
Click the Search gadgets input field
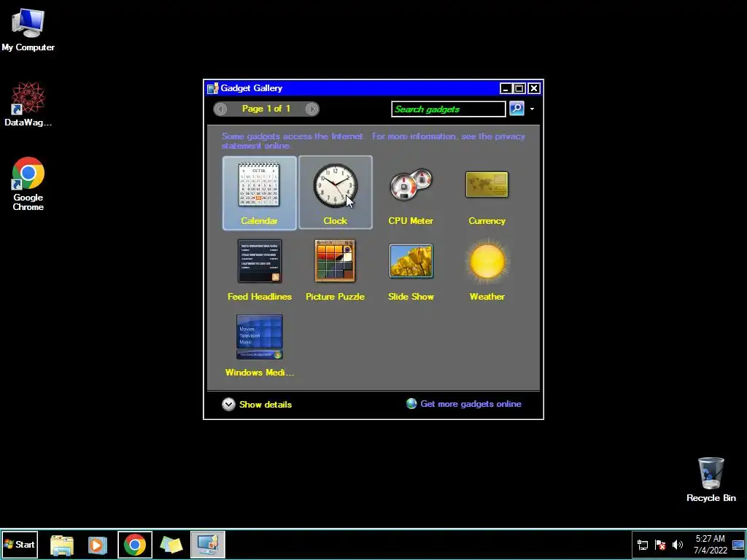point(449,109)
